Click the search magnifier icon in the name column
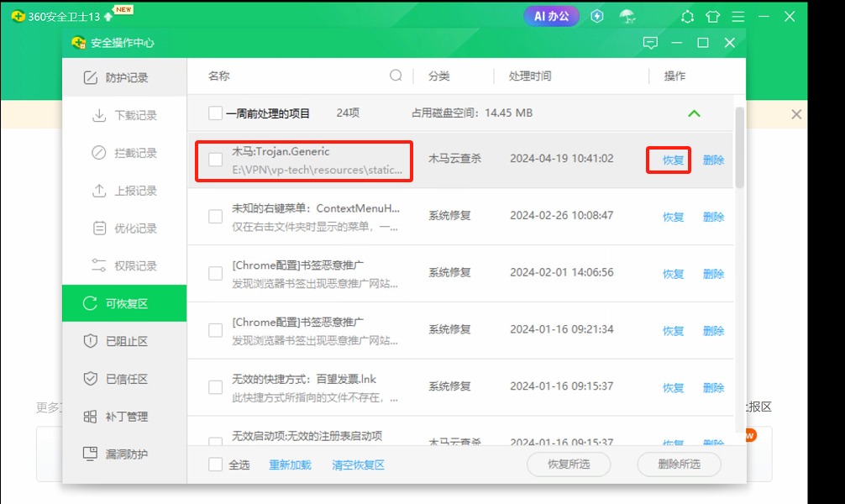 (x=396, y=76)
